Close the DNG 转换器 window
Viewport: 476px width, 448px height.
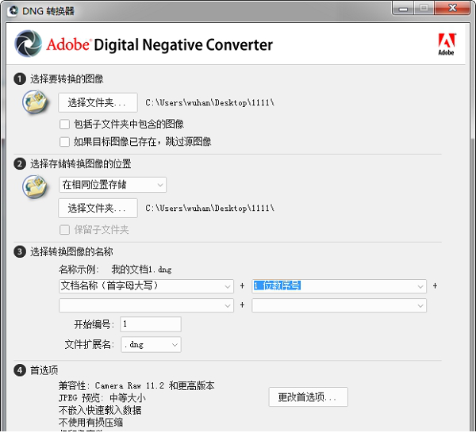coord(452,8)
